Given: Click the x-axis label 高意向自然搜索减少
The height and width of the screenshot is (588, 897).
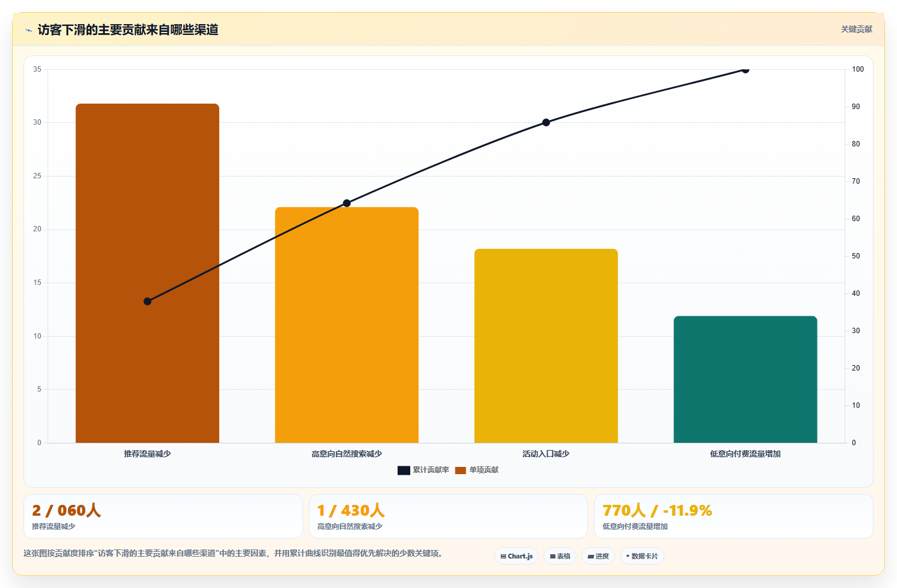Looking at the screenshot, I should pos(347,454).
